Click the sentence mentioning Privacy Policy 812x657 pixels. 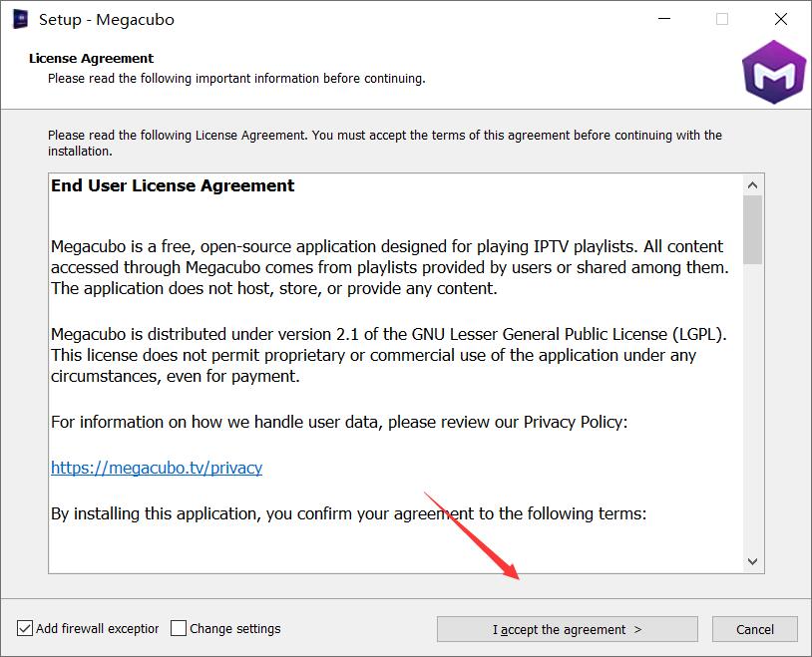[x=339, y=422]
